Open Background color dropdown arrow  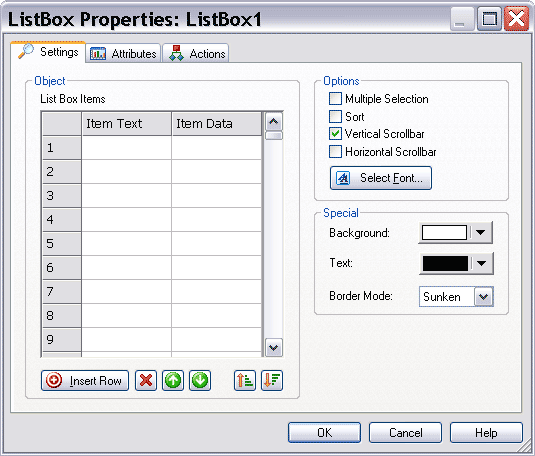481,233
